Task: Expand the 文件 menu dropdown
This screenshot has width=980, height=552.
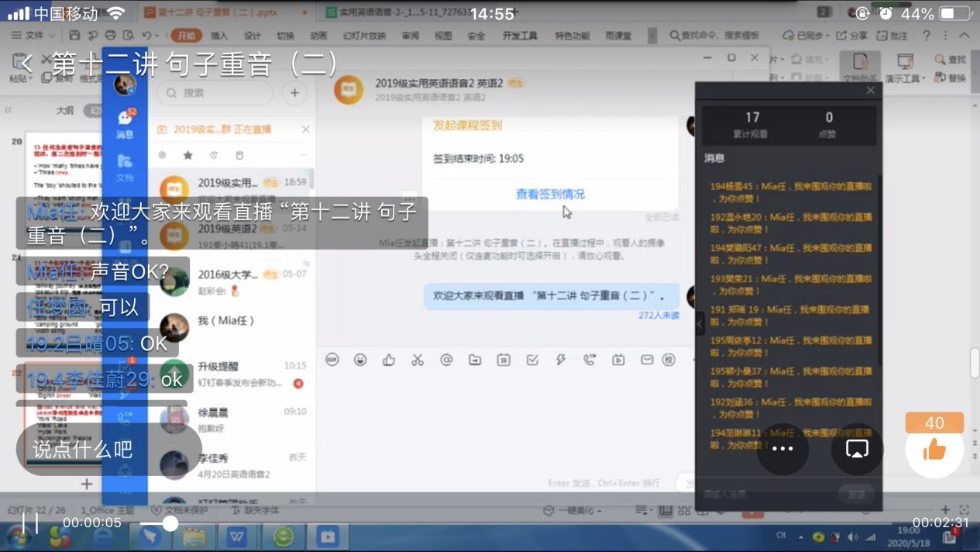Action: tap(33, 36)
